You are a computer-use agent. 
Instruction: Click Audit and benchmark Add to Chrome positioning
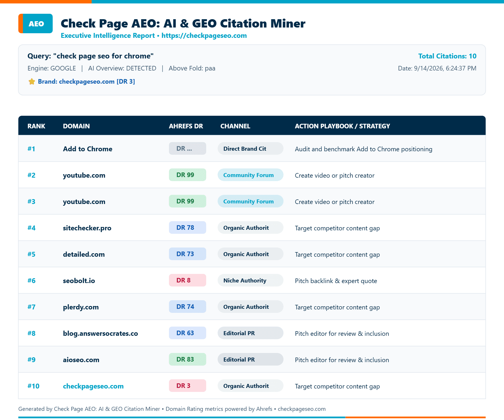pos(363,149)
